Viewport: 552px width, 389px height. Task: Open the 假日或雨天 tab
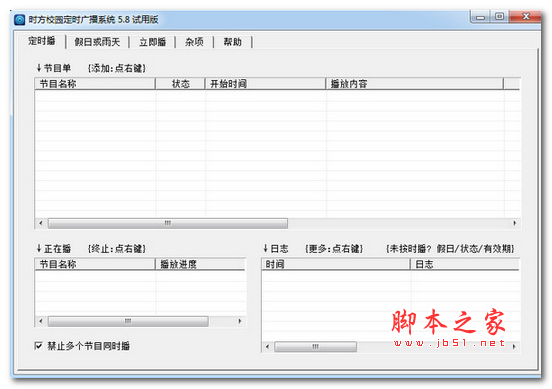point(97,42)
